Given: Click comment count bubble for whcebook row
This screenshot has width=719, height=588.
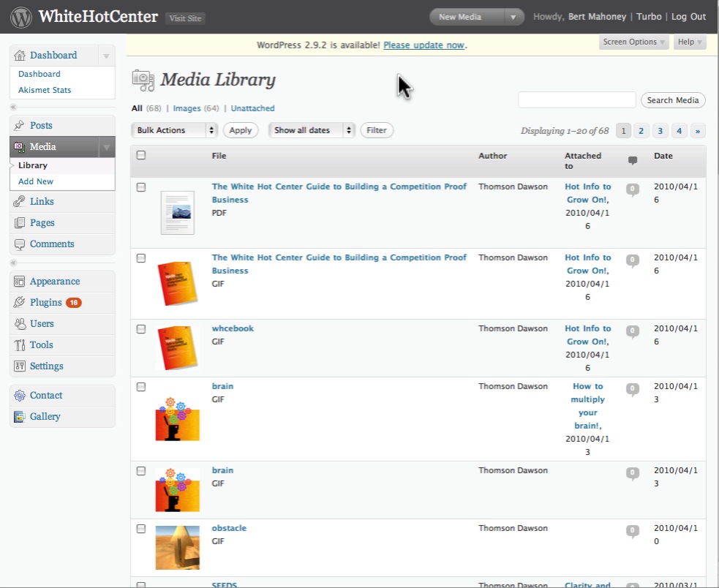Looking at the screenshot, I should coord(633,331).
